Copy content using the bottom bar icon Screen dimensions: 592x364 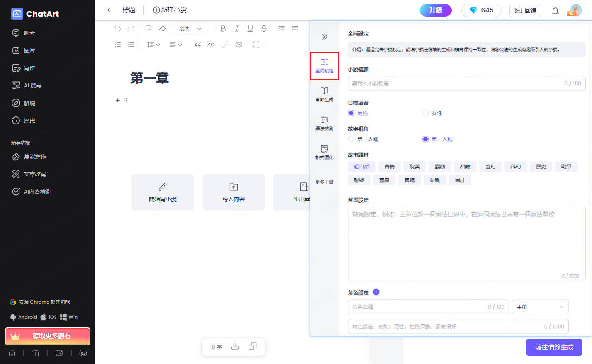point(253,347)
